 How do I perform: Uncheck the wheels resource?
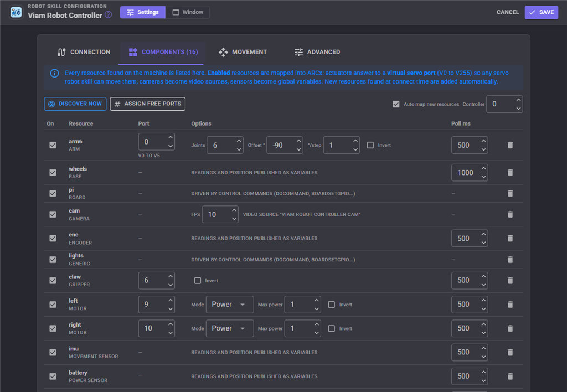click(x=53, y=173)
